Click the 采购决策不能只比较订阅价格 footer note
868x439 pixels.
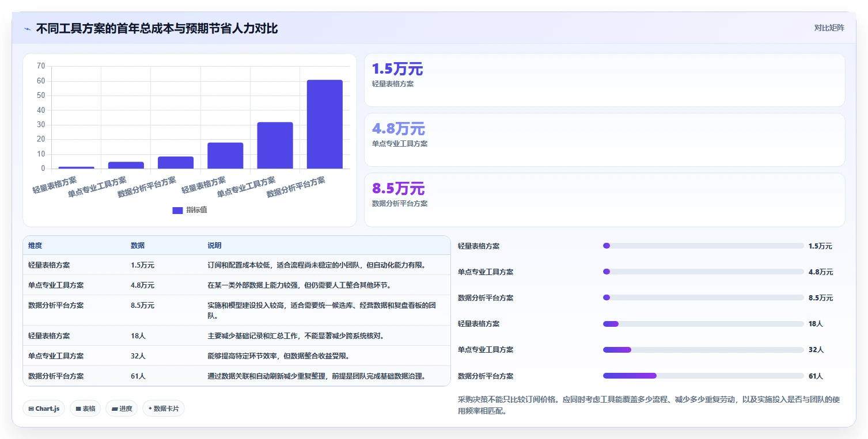649,405
